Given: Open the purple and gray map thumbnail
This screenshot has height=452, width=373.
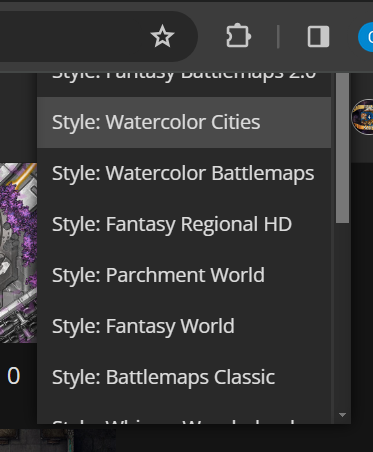Looking at the screenshot, I should point(18,253).
